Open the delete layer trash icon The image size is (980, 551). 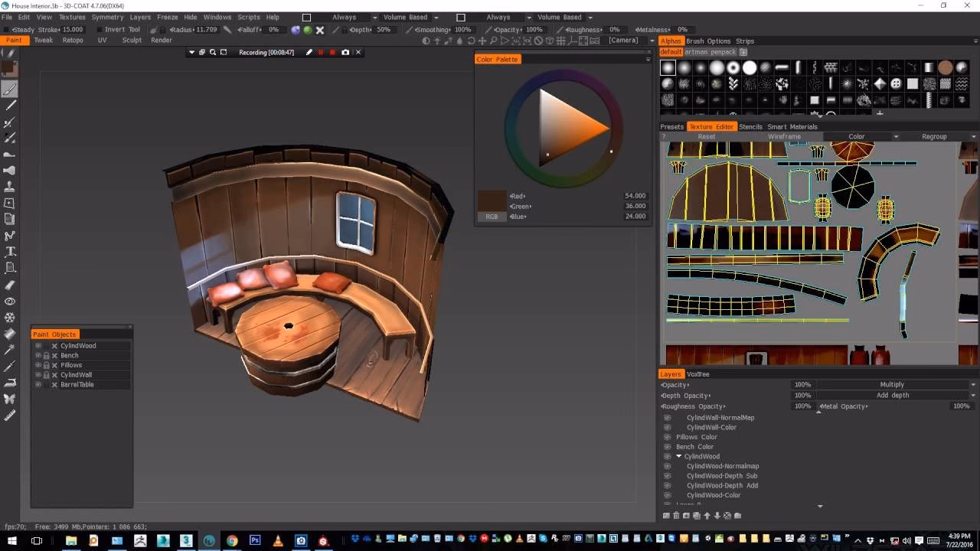pyautogui.click(x=676, y=516)
